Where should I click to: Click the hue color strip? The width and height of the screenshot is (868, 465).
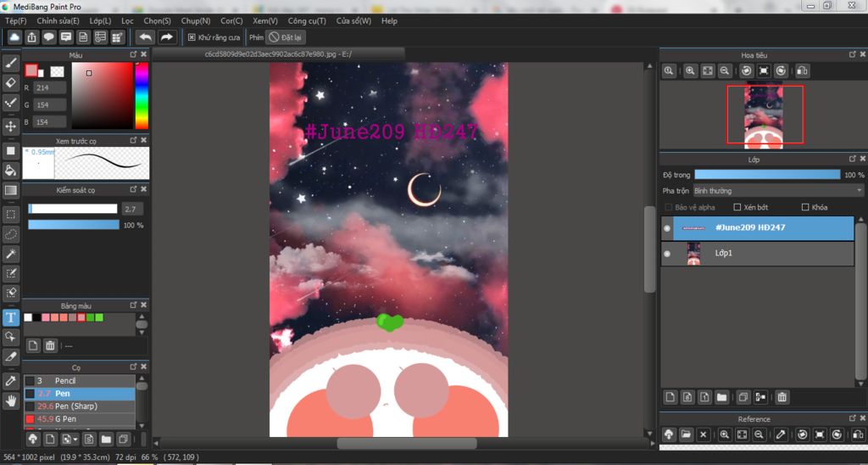[142, 95]
